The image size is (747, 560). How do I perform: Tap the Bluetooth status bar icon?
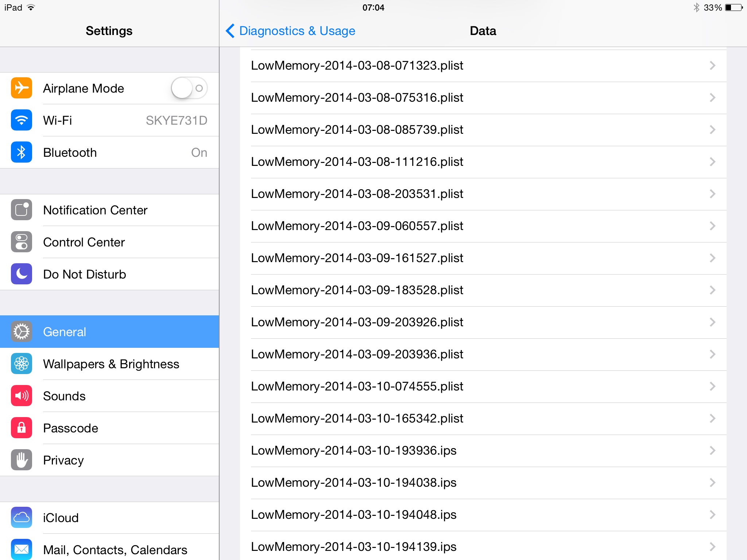tap(697, 7)
